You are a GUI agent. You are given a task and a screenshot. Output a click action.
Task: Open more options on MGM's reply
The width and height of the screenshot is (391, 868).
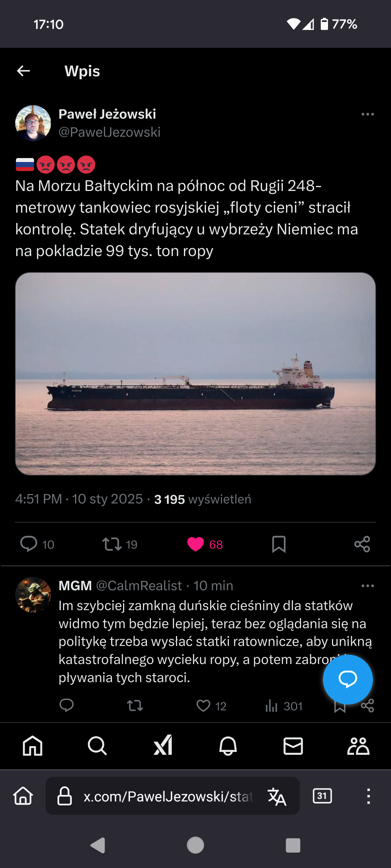point(367,586)
